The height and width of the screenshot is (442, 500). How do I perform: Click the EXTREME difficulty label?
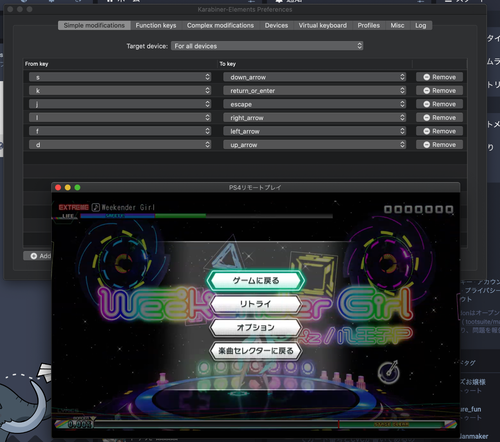click(74, 207)
